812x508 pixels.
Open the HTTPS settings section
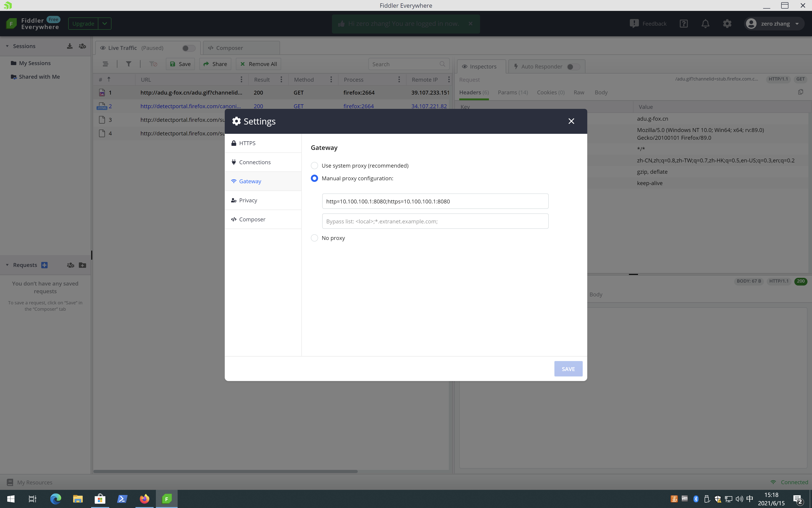pyautogui.click(x=263, y=143)
